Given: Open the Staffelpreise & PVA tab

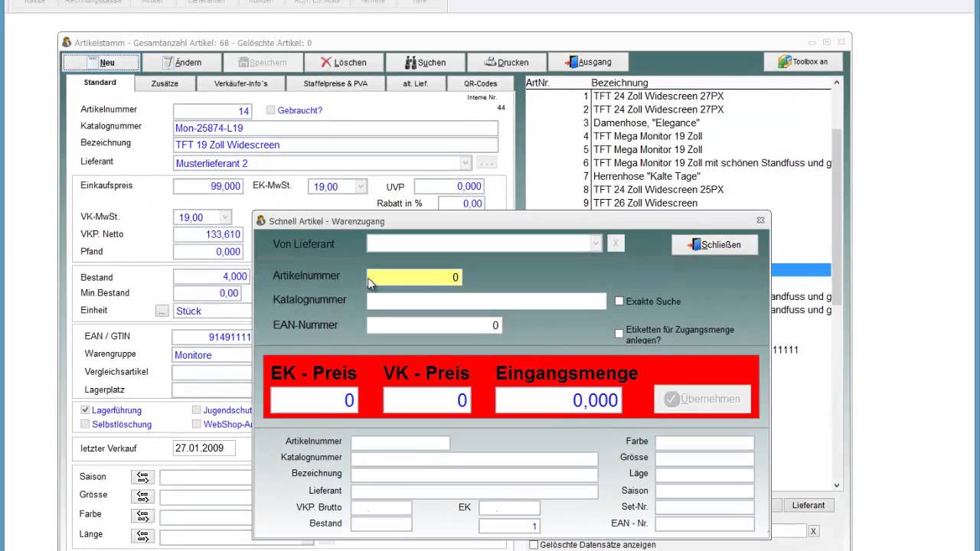Looking at the screenshot, I should (x=336, y=83).
